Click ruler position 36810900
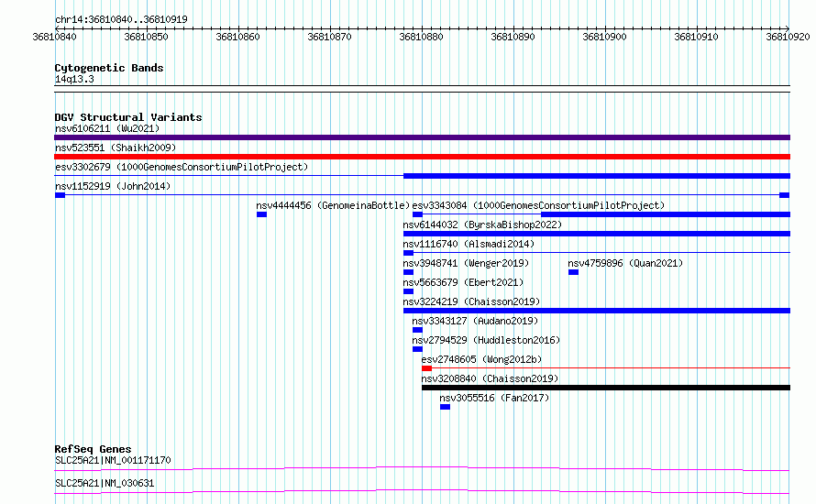 pos(604,37)
